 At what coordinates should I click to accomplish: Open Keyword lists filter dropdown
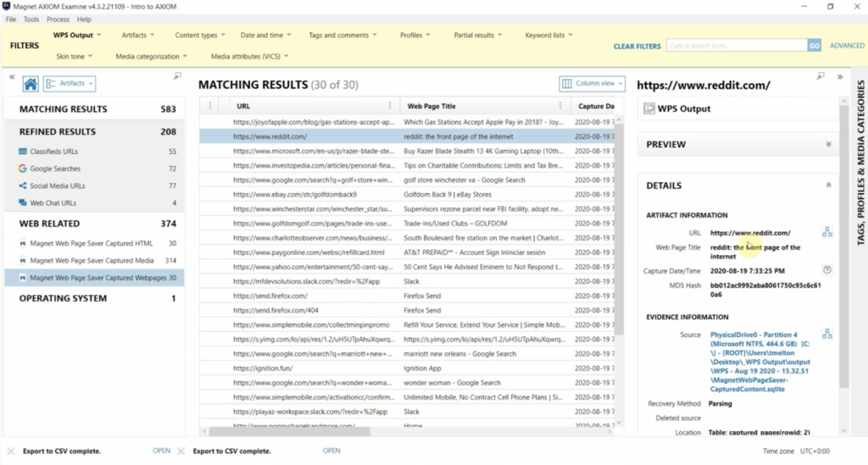point(548,35)
